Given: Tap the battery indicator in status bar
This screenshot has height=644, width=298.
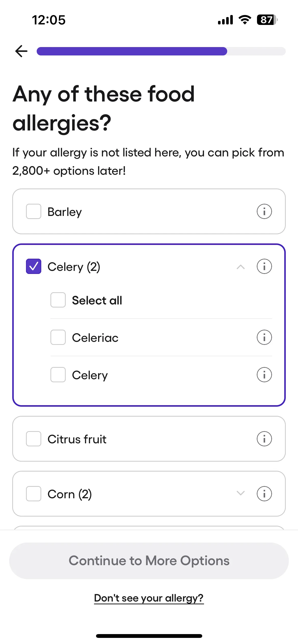Looking at the screenshot, I should (x=267, y=20).
